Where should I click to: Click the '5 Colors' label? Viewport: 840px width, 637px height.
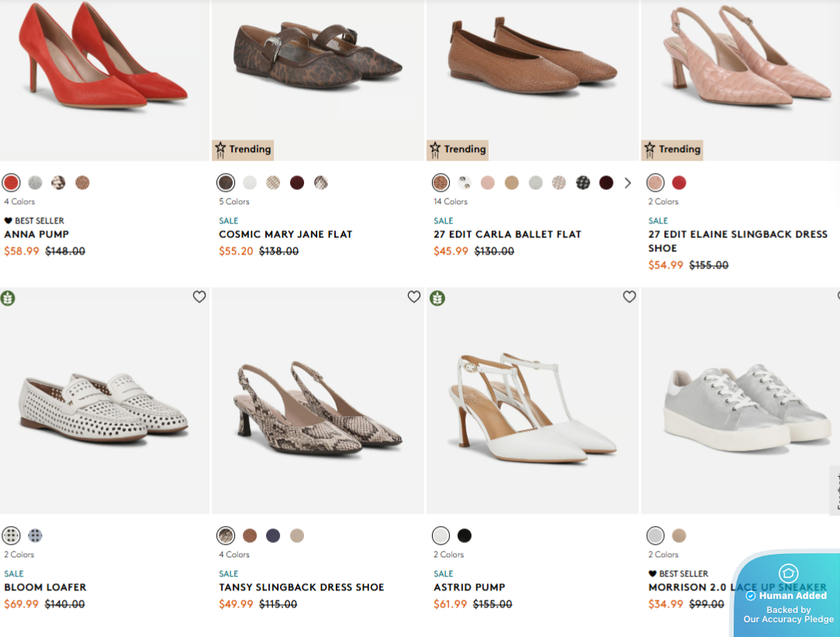(x=234, y=202)
